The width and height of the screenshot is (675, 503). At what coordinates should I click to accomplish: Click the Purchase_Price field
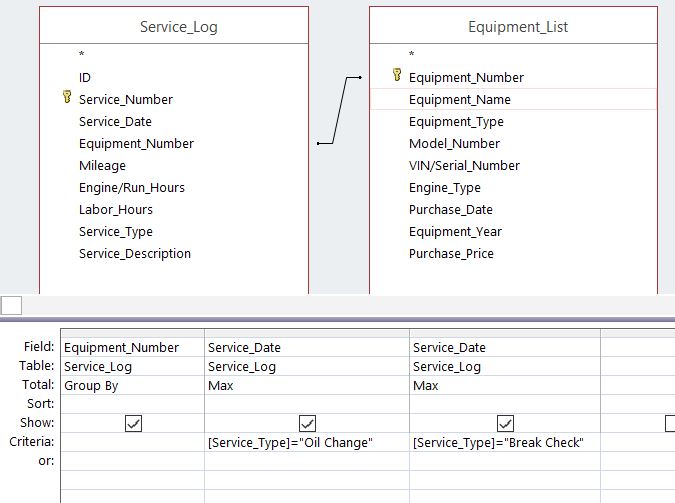click(451, 253)
